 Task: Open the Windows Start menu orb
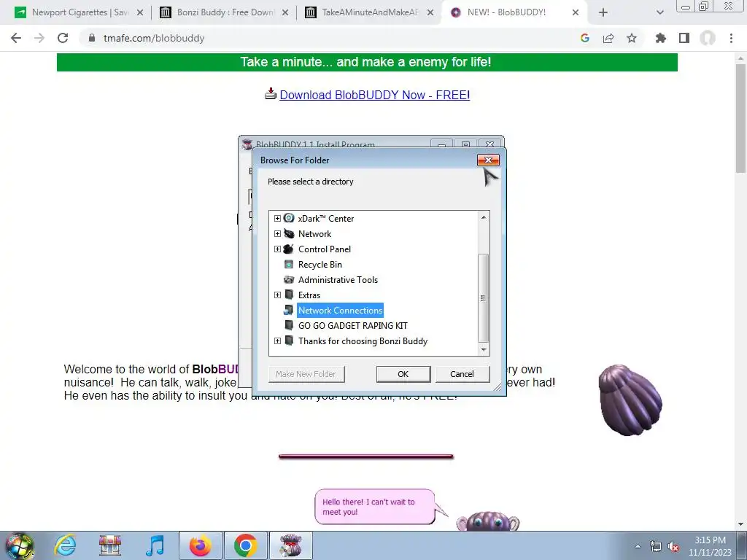coord(19,545)
